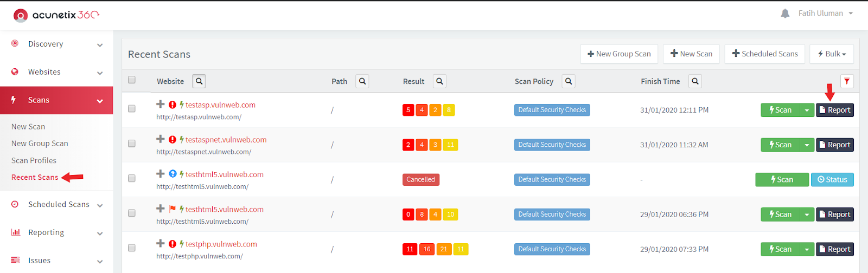The width and height of the screenshot is (868, 273).
Task: Click the New Scan toolbar button
Action: [x=691, y=54]
